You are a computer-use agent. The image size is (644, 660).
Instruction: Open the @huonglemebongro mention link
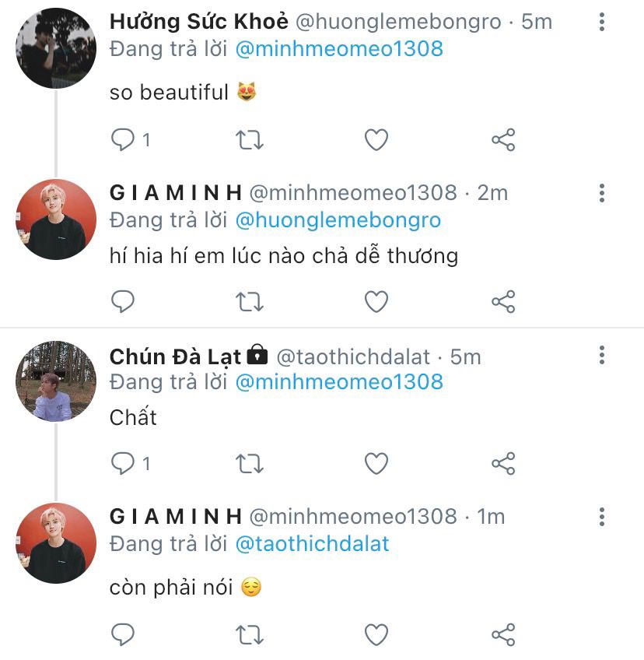pos(338,220)
